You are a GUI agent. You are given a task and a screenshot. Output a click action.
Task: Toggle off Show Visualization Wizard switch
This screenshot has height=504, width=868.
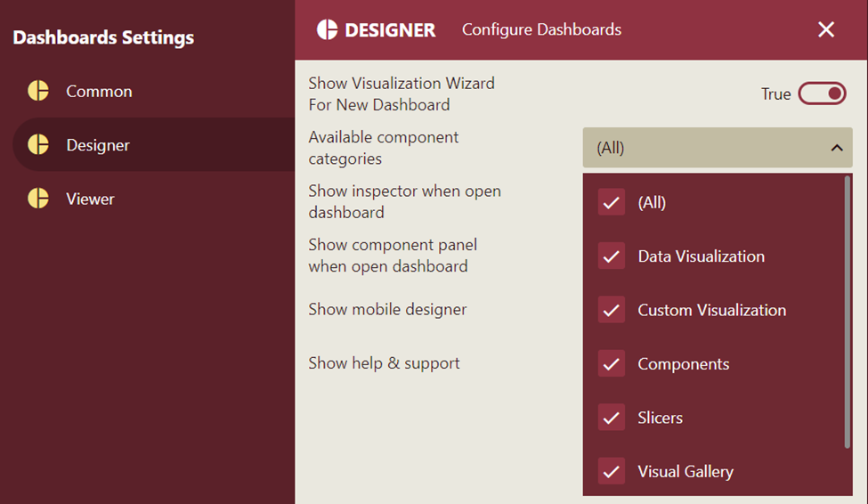(x=822, y=93)
